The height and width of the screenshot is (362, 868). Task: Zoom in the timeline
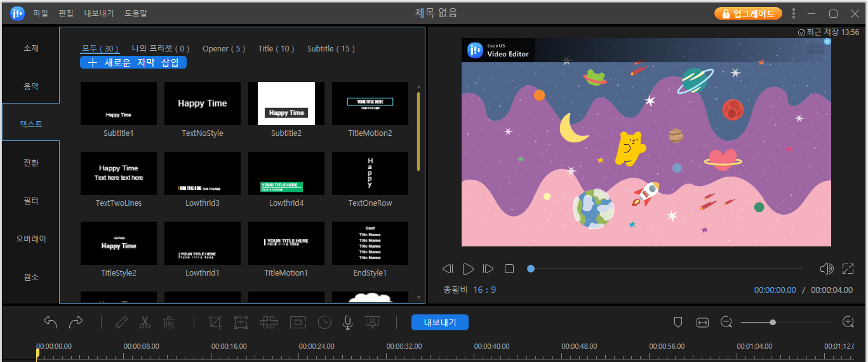(x=848, y=322)
